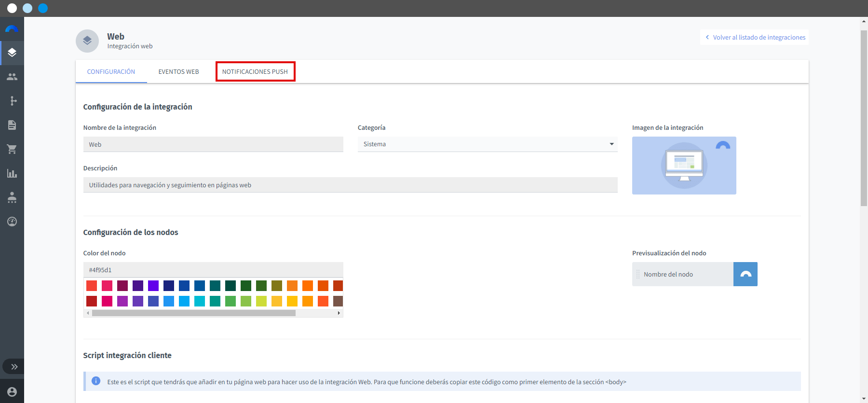The height and width of the screenshot is (403, 868).
Task: Click the page vertical scrollbar thumb
Action: pos(864,118)
